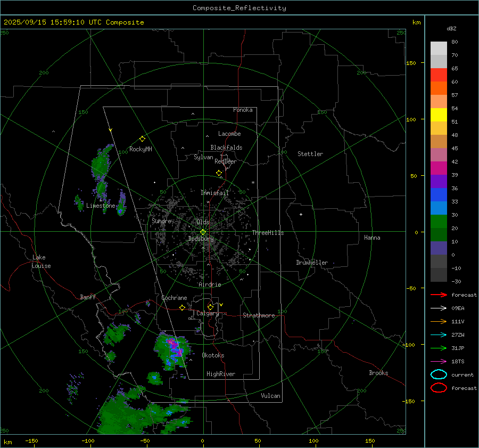Click the red 'forecast' ellipse legend icon
The image size is (479, 448).
pyautogui.click(x=439, y=388)
